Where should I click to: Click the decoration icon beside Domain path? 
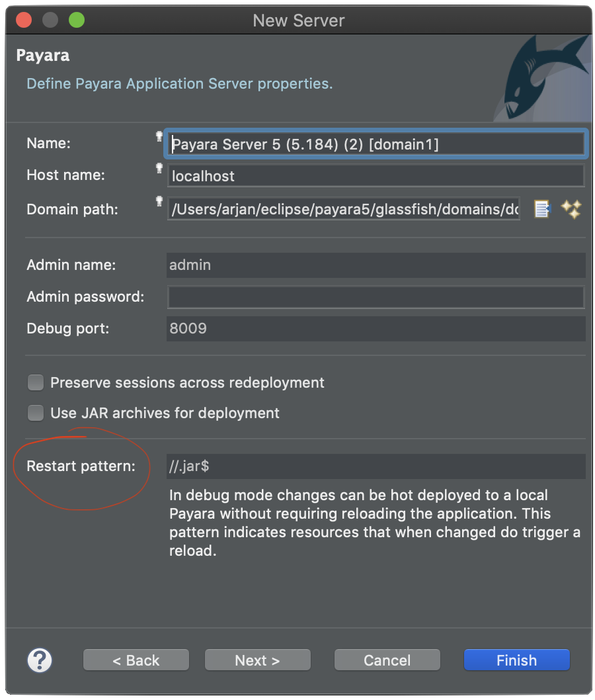coord(159,200)
